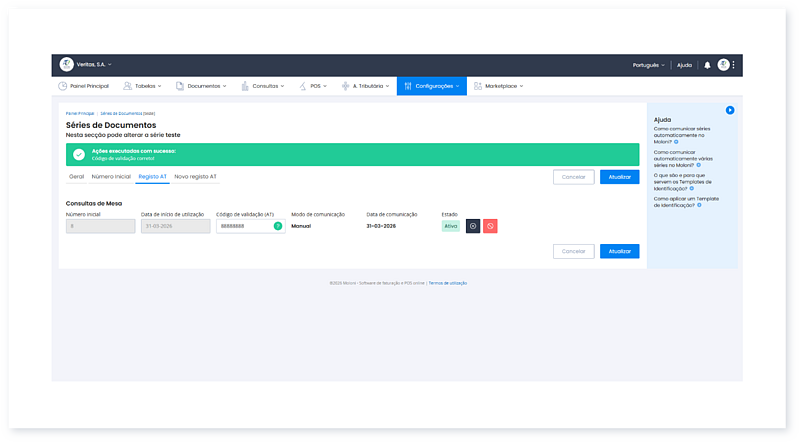Viewport: 800px width, 442px height.
Task: Click the dark circle icon beside Ativa
Action: point(473,226)
